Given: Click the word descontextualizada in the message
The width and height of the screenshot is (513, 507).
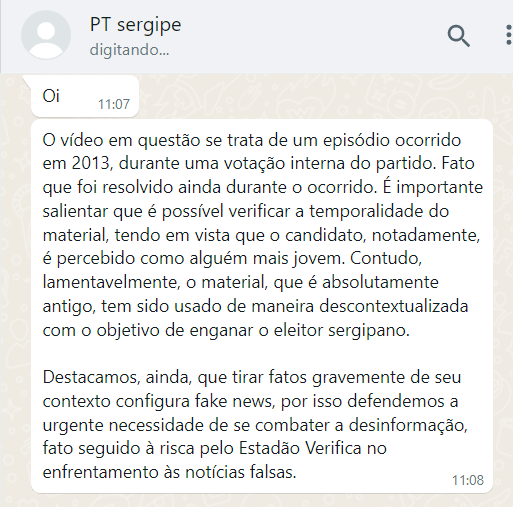Looking at the screenshot, I should click(x=394, y=306).
